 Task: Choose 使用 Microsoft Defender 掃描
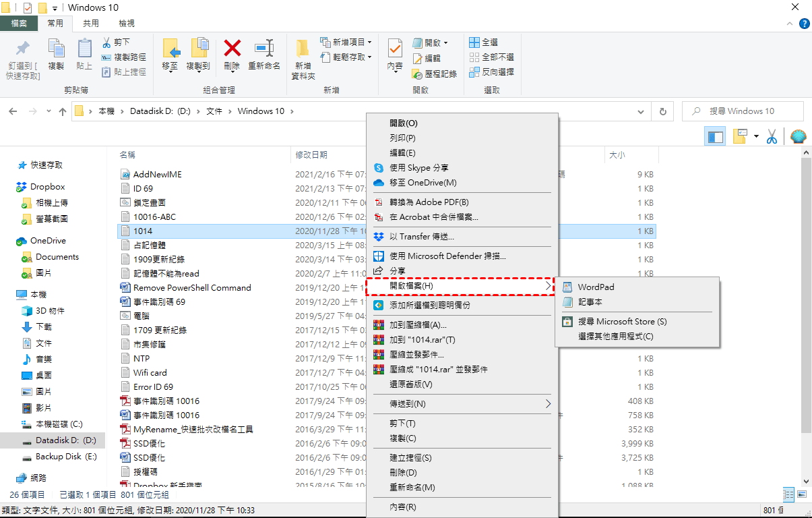click(x=462, y=256)
